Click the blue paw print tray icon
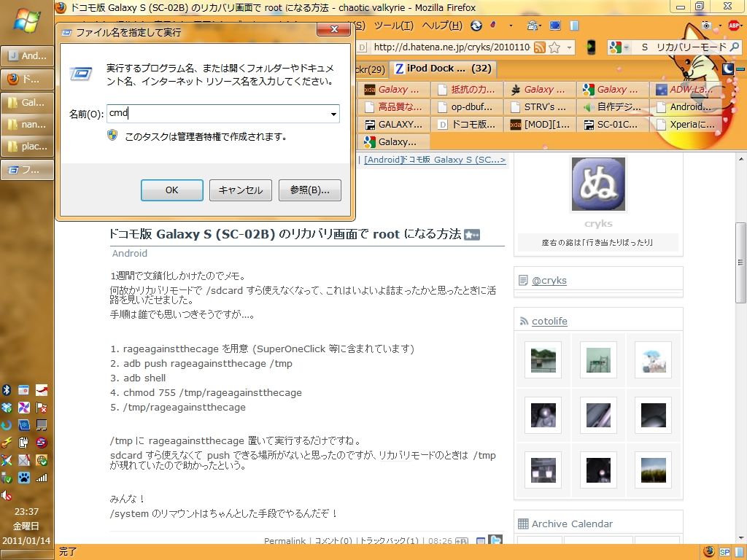This screenshot has height=560, width=747. click(x=24, y=478)
